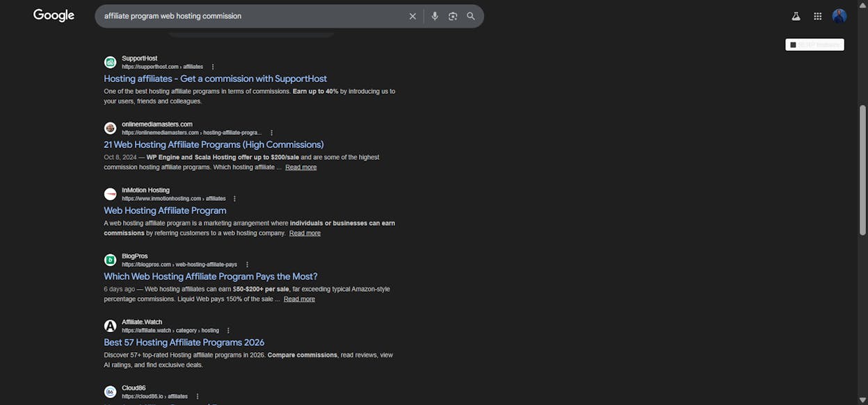The width and height of the screenshot is (868, 405).
Task: Open Search Labs flask icon
Action: point(796,16)
